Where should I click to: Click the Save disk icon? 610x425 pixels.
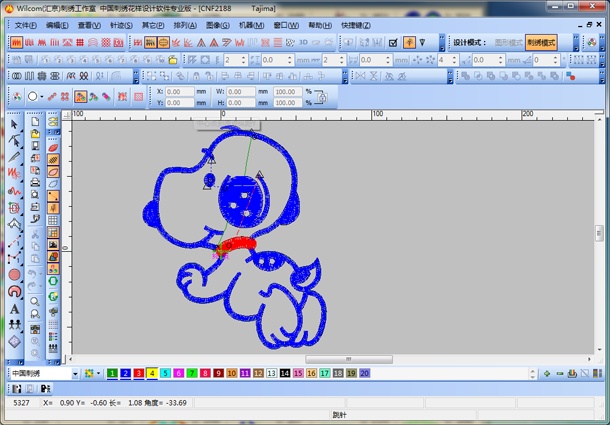(x=35, y=146)
